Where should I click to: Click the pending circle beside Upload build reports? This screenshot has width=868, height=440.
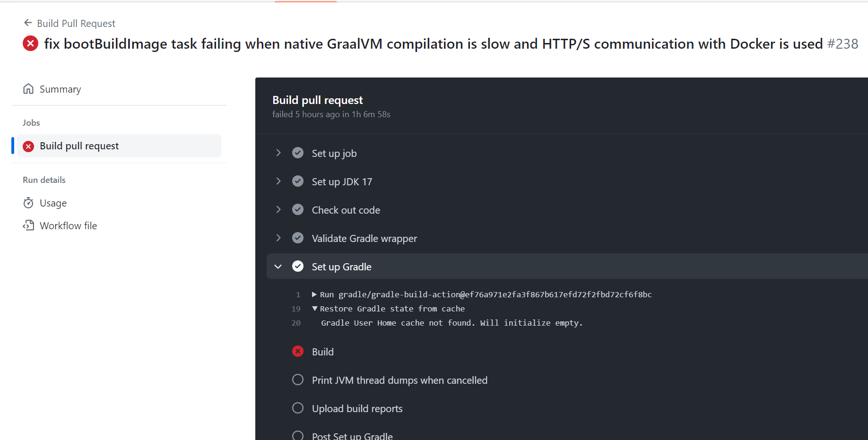(x=298, y=408)
